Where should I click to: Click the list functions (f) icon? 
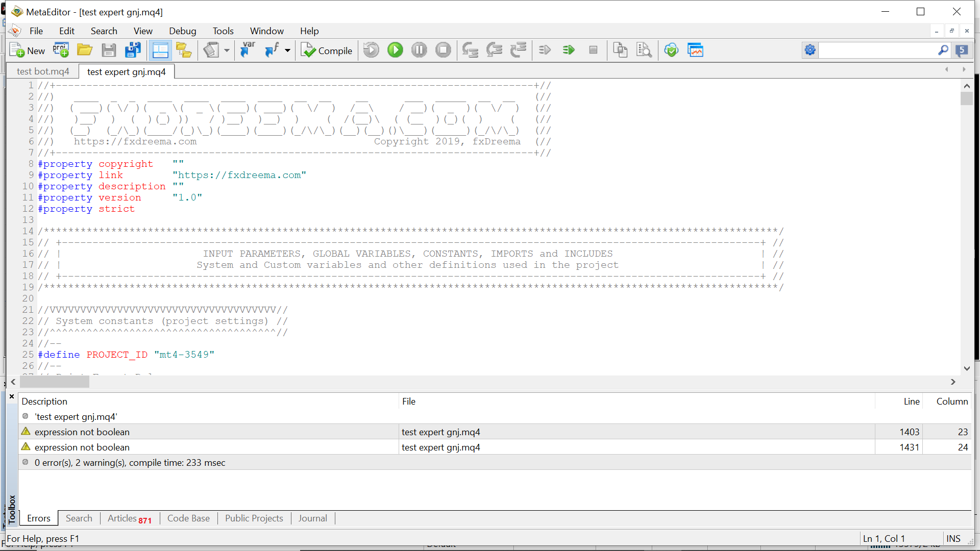pos(272,50)
